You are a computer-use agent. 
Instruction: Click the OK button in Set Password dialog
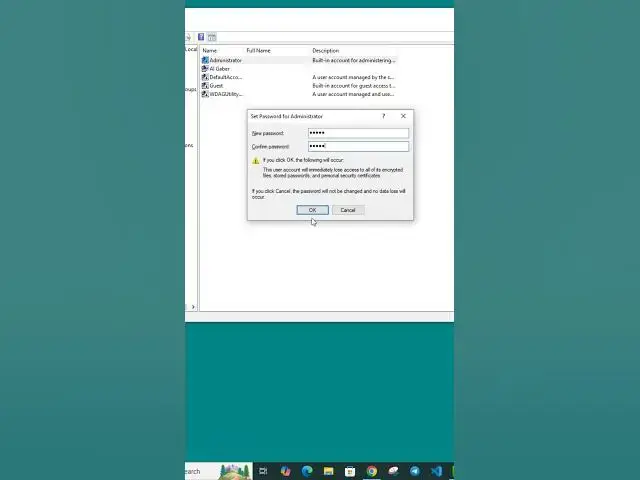312,210
